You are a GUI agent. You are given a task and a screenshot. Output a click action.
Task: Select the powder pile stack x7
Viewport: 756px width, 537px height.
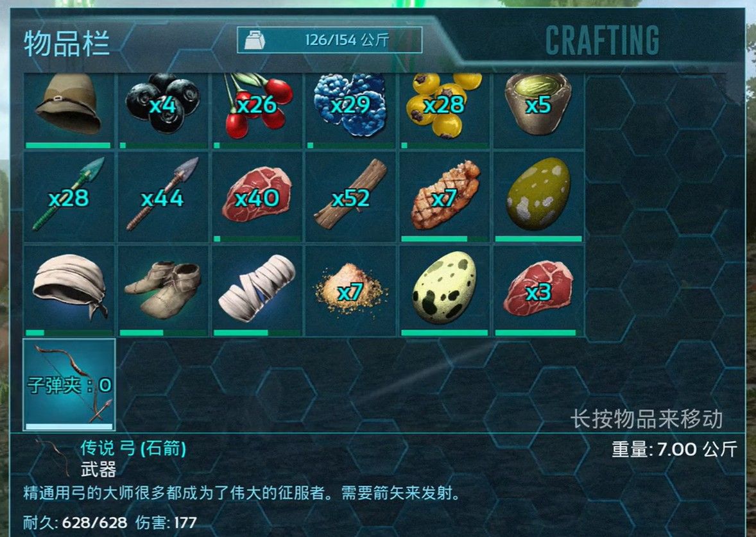350,291
